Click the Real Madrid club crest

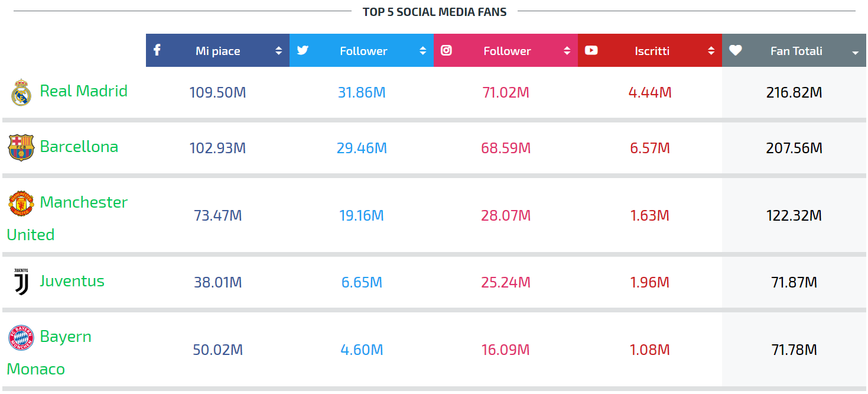21,92
